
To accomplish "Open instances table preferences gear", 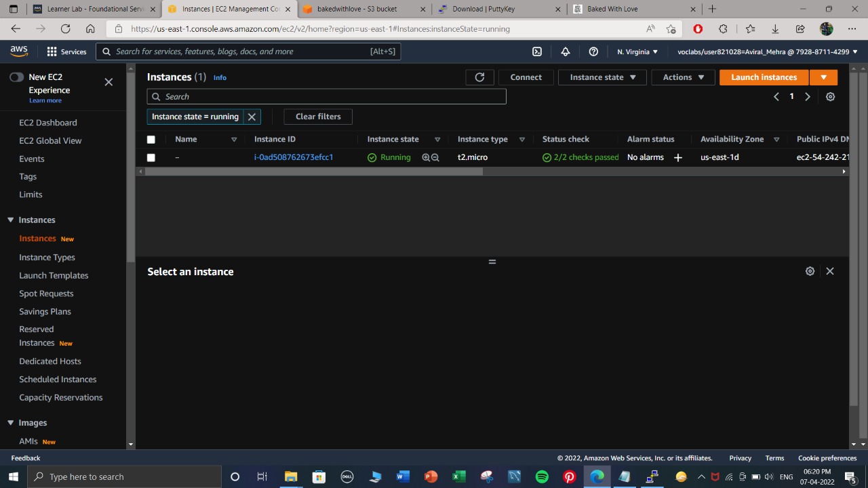I will point(830,97).
